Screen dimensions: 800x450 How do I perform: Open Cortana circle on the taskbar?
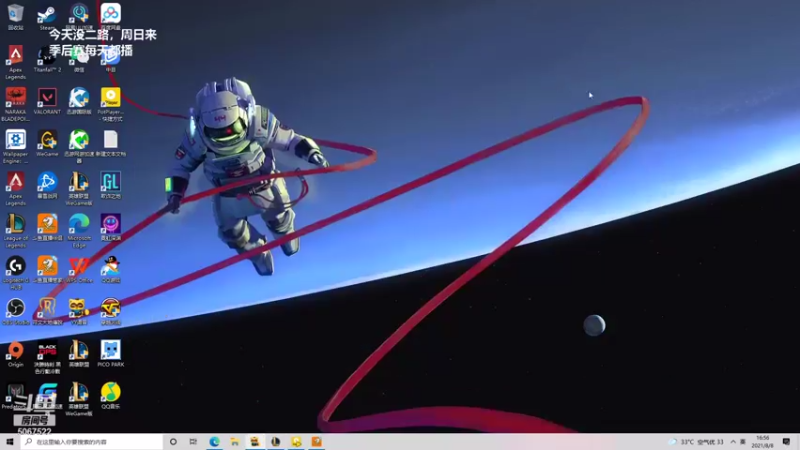click(173, 441)
